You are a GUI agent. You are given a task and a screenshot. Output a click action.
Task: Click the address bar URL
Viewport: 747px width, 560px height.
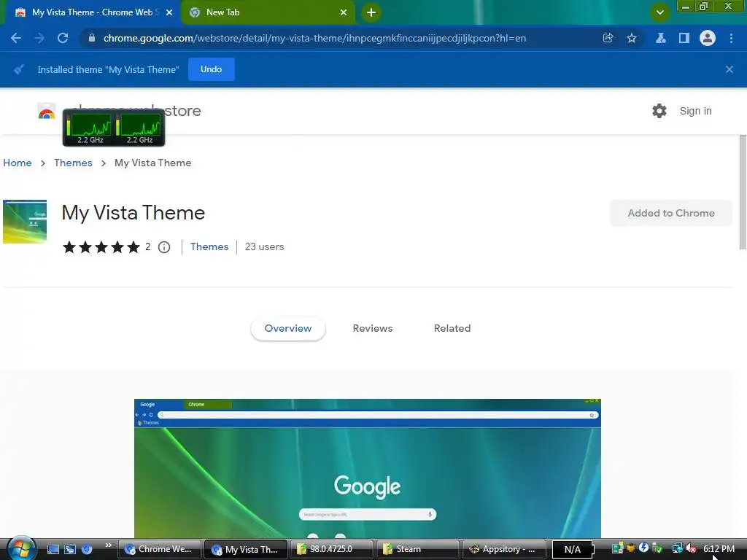tap(314, 38)
